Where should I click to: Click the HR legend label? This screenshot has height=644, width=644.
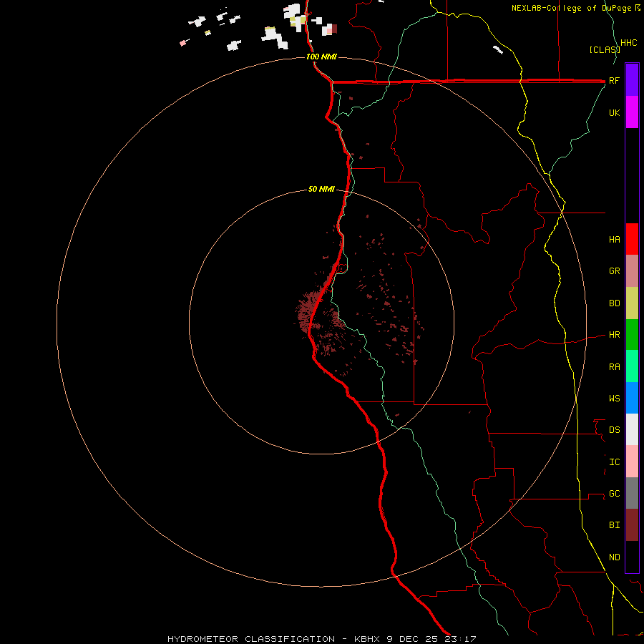pyautogui.click(x=614, y=335)
